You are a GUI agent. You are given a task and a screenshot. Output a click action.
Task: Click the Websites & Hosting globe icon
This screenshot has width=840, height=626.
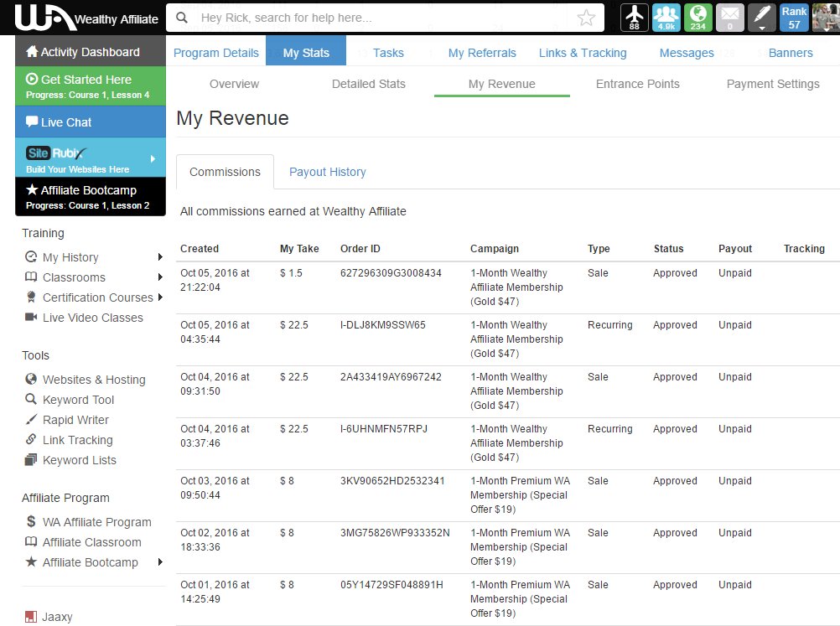click(31, 379)
